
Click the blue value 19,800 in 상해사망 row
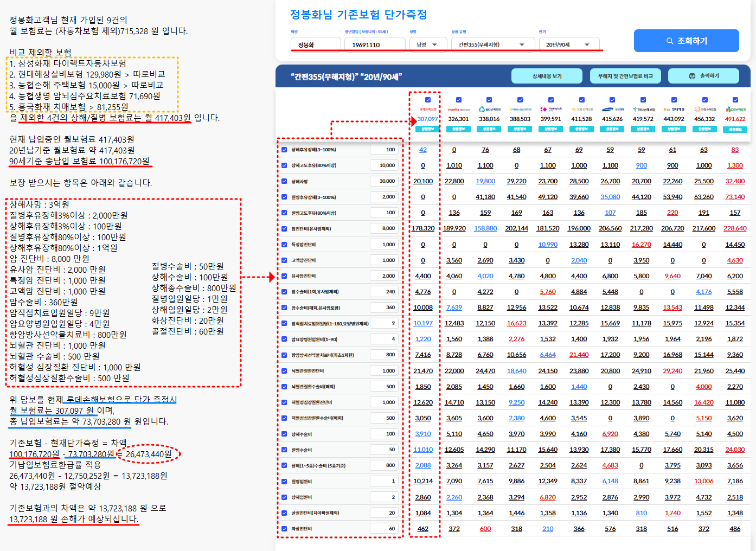(x=485, y=181)
